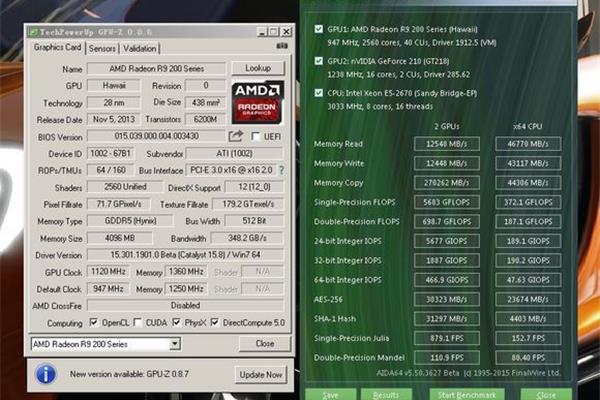Click the Shaders value 2560 Unified
The image size is (600, 400).
[x=125, y=187]
